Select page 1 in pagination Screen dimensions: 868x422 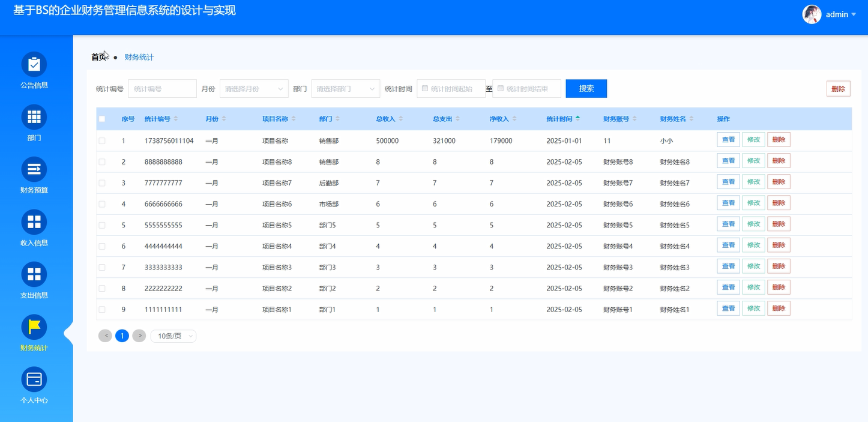(x=122, y=336)
